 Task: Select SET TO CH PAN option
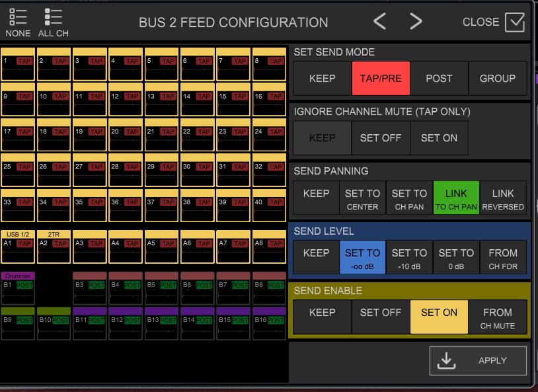point(409,198)
